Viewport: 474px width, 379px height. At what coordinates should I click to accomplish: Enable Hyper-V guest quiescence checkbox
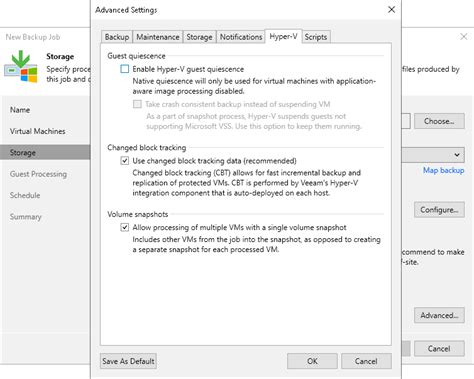pos(125,69)
